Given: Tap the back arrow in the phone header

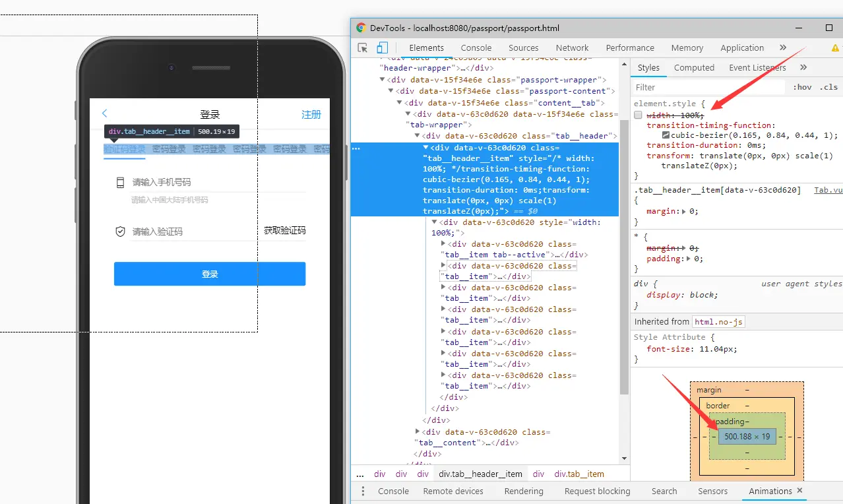Looking at the screenshot, I should [104, 113].
